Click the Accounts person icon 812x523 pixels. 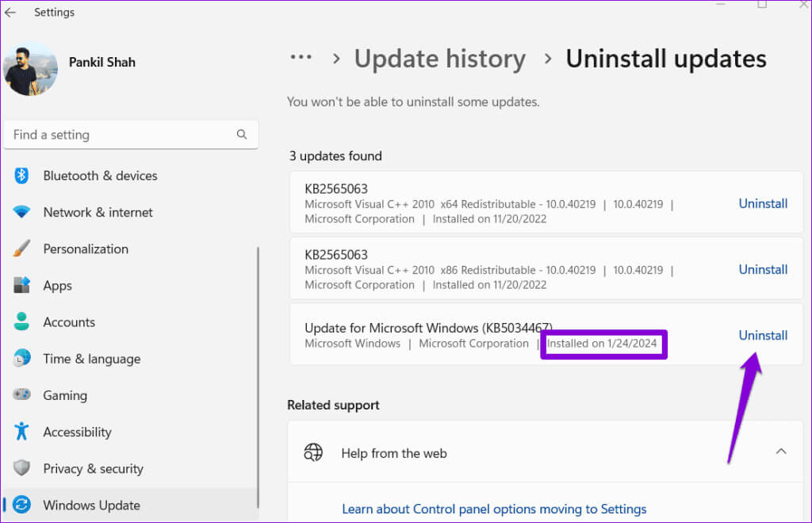click(x=21, y=322)
